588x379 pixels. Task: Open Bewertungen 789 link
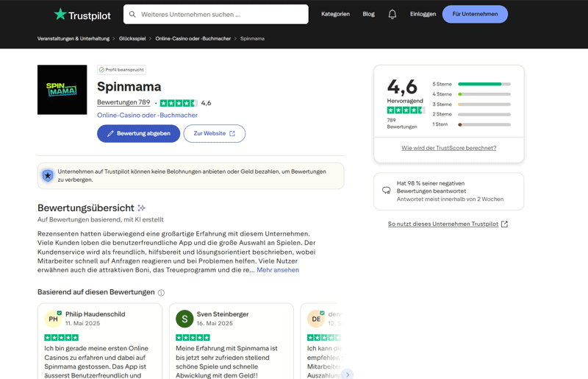(x=123, y=102)
